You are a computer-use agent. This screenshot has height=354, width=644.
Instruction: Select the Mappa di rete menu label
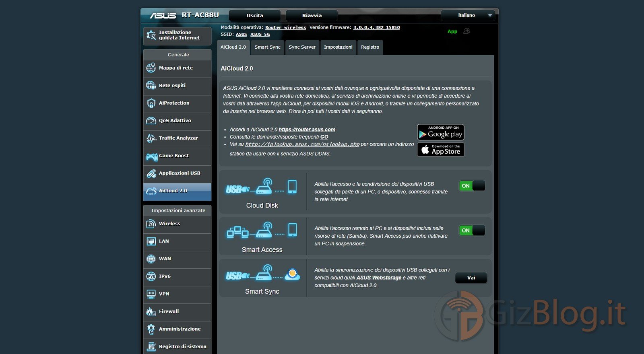[x=176, y=68]
